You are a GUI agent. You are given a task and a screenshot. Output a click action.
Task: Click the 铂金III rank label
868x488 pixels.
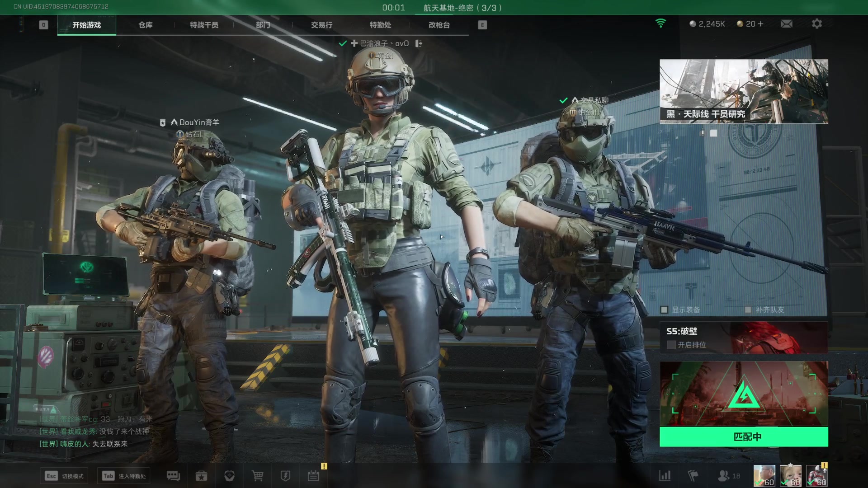point(585,112)
